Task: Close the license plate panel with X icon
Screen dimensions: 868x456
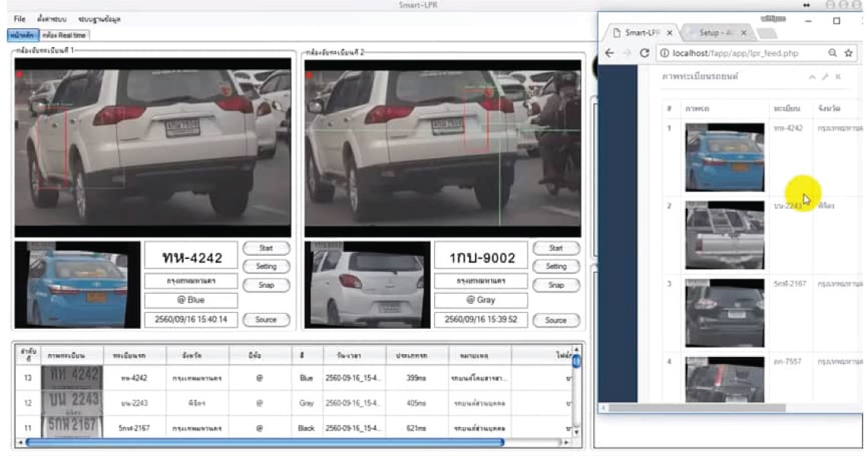Action: click(838, 78)
